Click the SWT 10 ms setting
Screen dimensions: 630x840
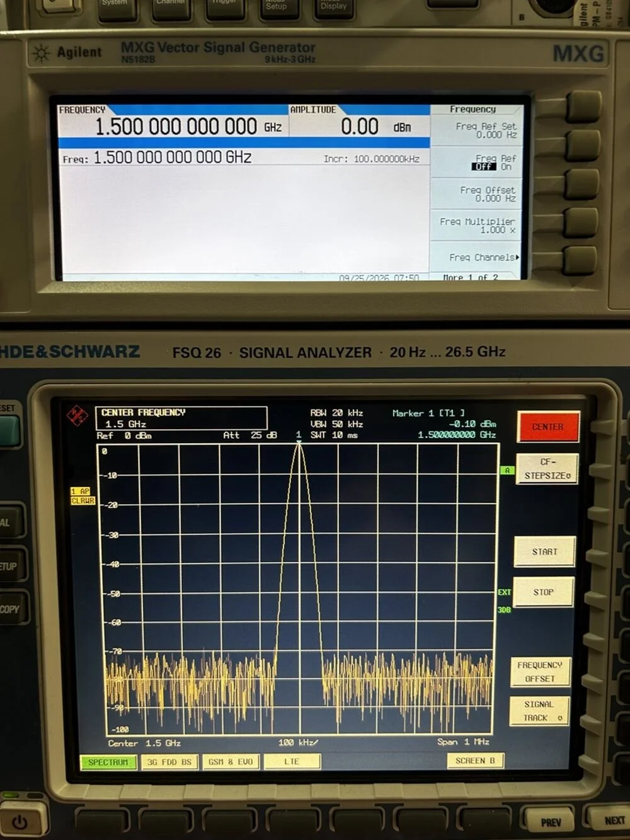334,435
